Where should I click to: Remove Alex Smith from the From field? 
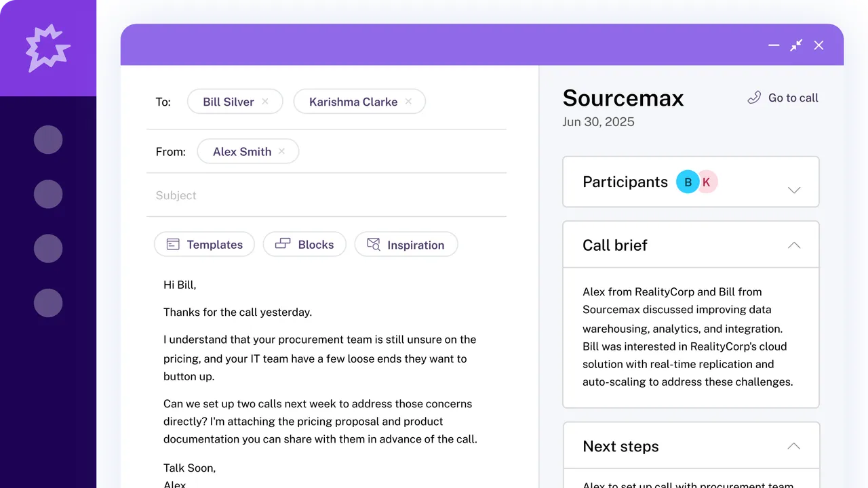click(x=282, y=152)
